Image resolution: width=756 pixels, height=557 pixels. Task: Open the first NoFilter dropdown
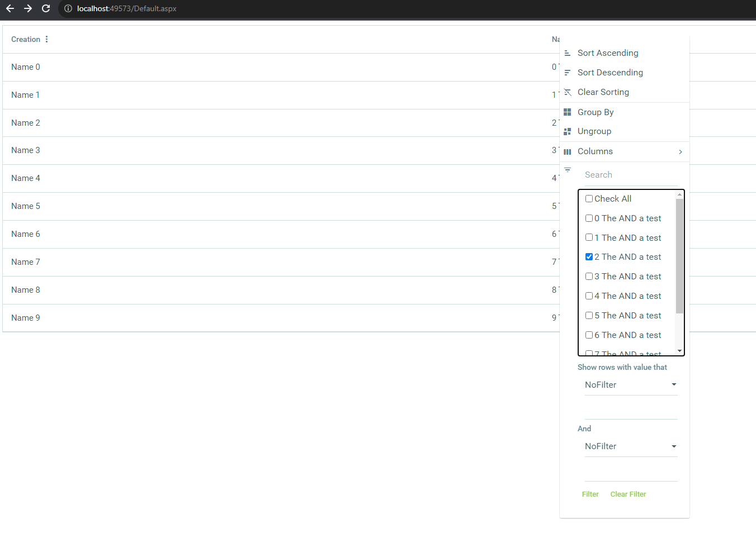click(x=631, y=385)
